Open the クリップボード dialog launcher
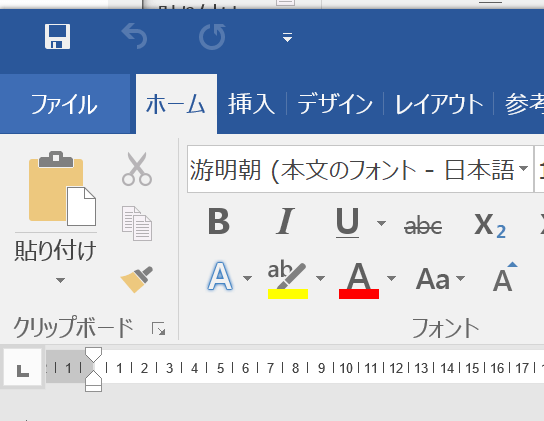The image size is (544, 421). [159, 329]
